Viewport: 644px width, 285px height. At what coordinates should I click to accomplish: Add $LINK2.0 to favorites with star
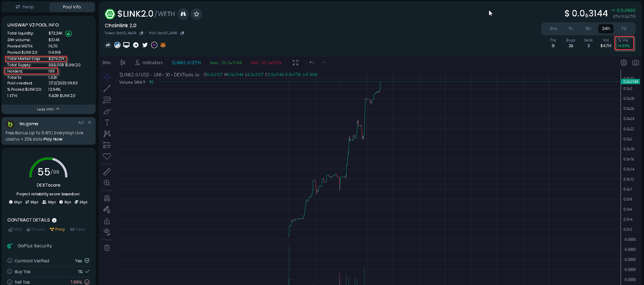tap(196, 14)
